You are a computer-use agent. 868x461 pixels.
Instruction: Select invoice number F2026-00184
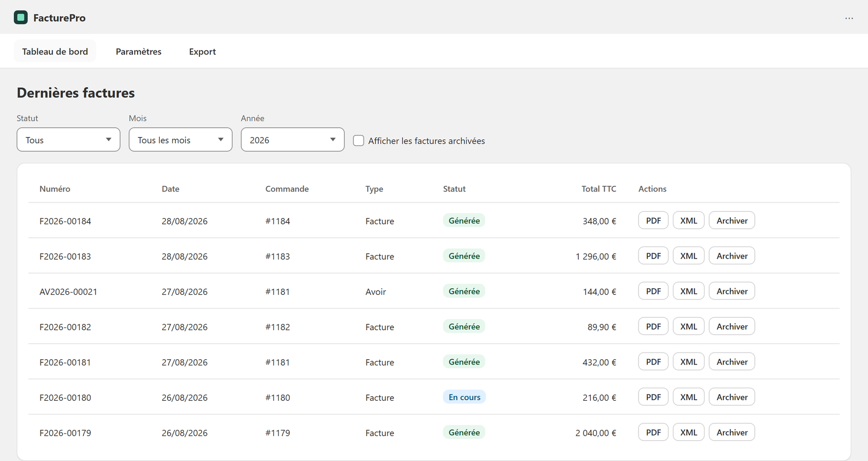(65, 221)
